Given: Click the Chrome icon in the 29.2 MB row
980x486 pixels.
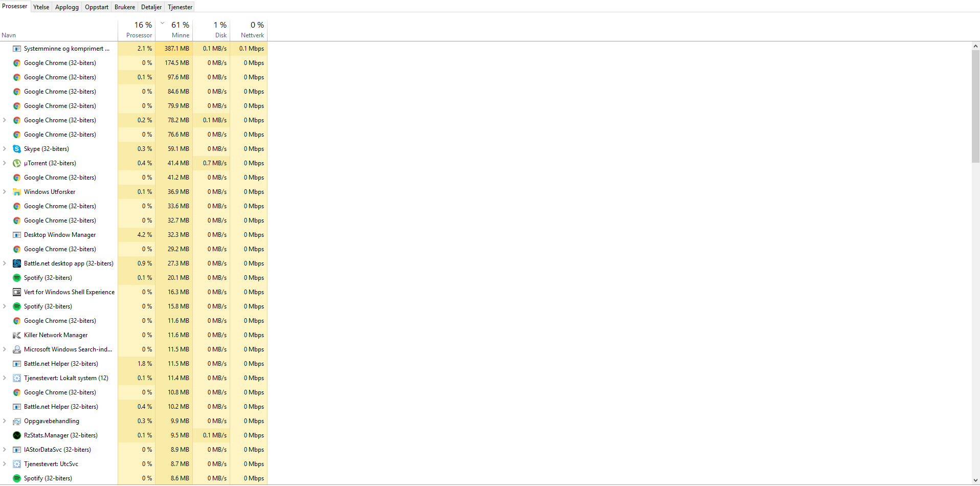Looking at the screenshot, I should click(x=17, y=249).
